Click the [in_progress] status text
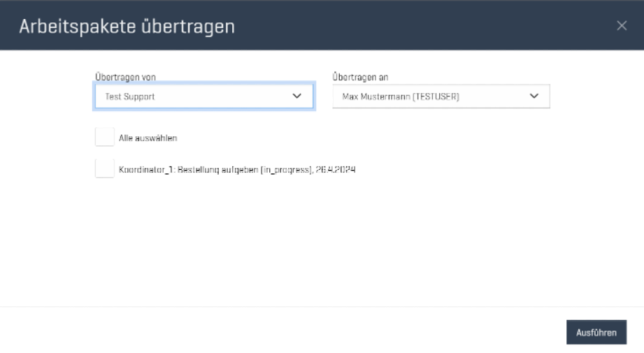Viewport: 644px width, 353px height. click(285, 170)
